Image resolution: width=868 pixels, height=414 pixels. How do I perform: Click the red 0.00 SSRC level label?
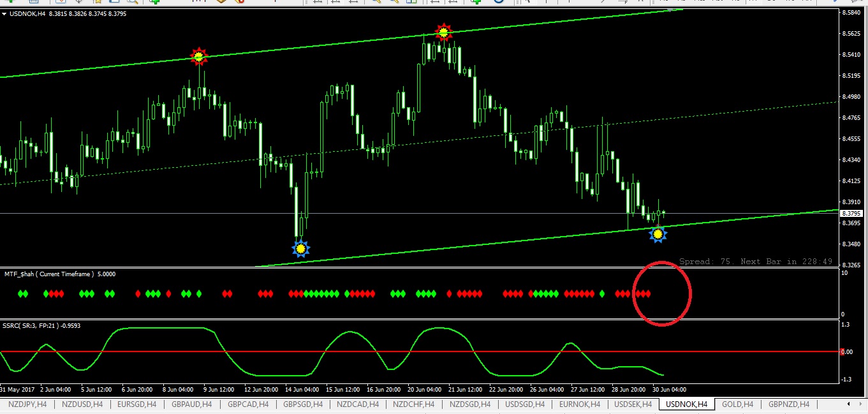tap(846, 351)
